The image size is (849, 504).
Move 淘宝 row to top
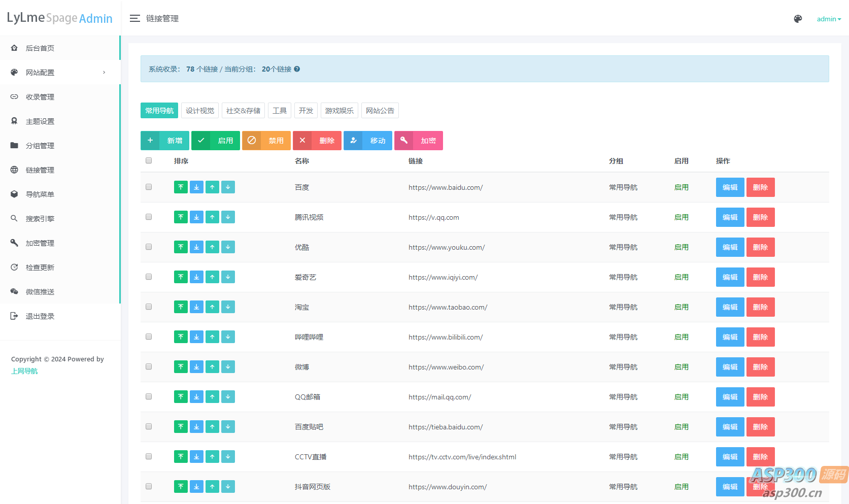click(x=181, y=307)
